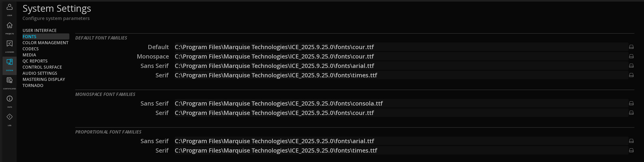Open the Certificates sidebar icon
Viewport: 644px width, 162px height.
click(10, 80)
